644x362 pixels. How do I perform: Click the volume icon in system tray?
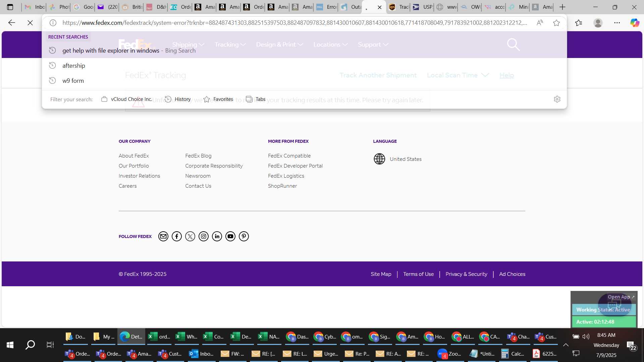[586, 337]
